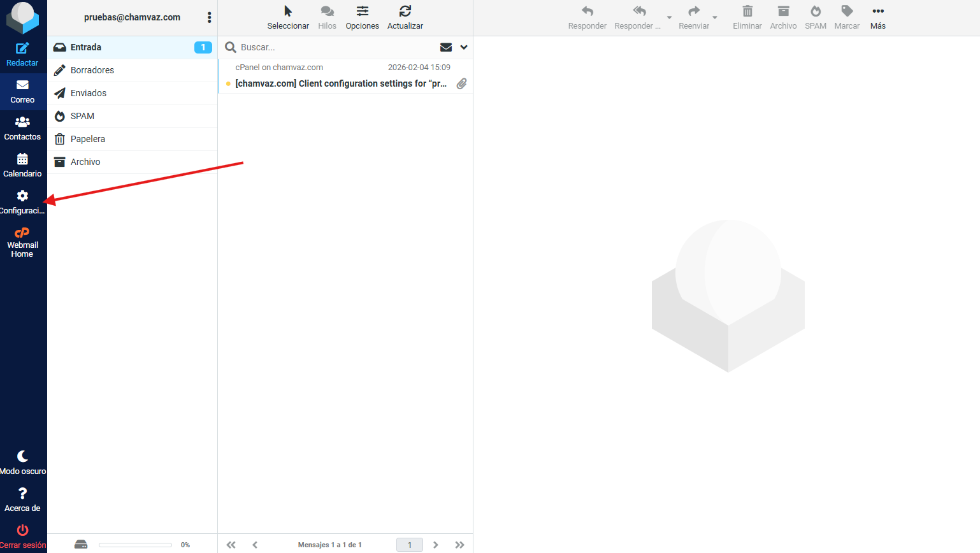The width and height of the screenshot is (980, 553).
Task: Expand the search options chevron
Action: tap(464, 47)
